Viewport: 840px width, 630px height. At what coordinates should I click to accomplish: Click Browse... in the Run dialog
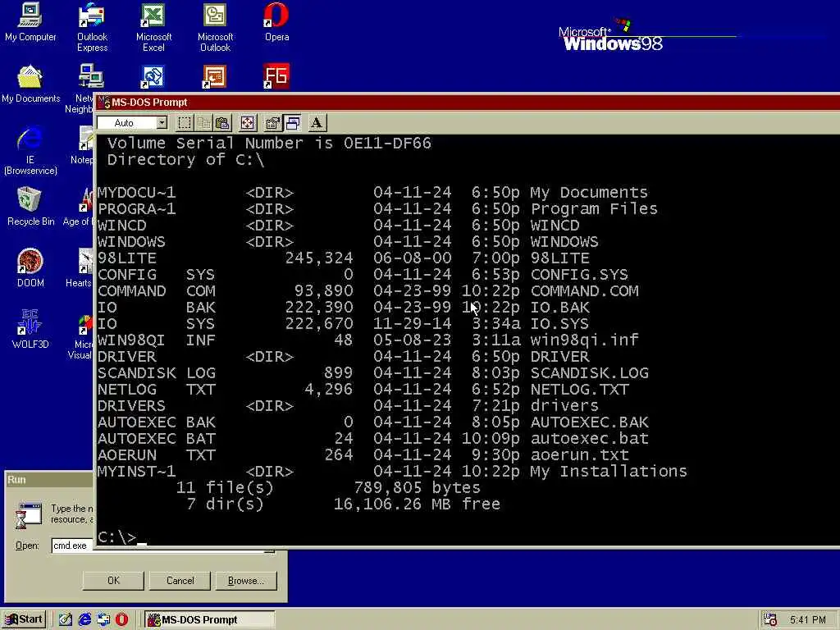point(246,580)
